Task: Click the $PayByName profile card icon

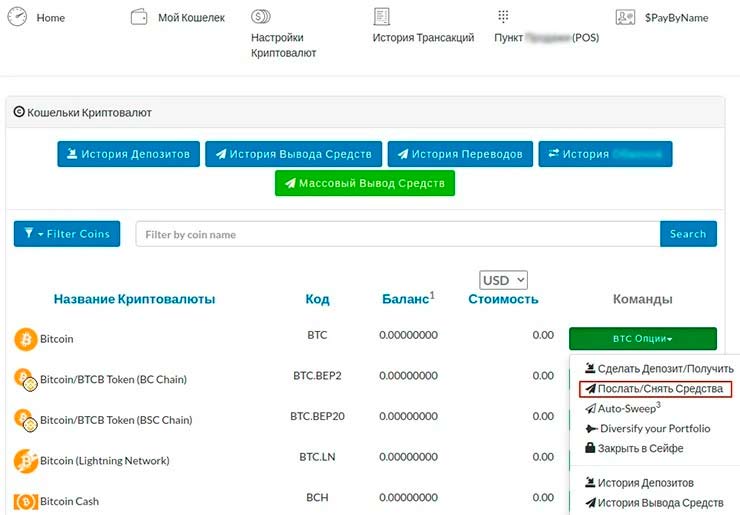Action: click(x=626, y=17)
